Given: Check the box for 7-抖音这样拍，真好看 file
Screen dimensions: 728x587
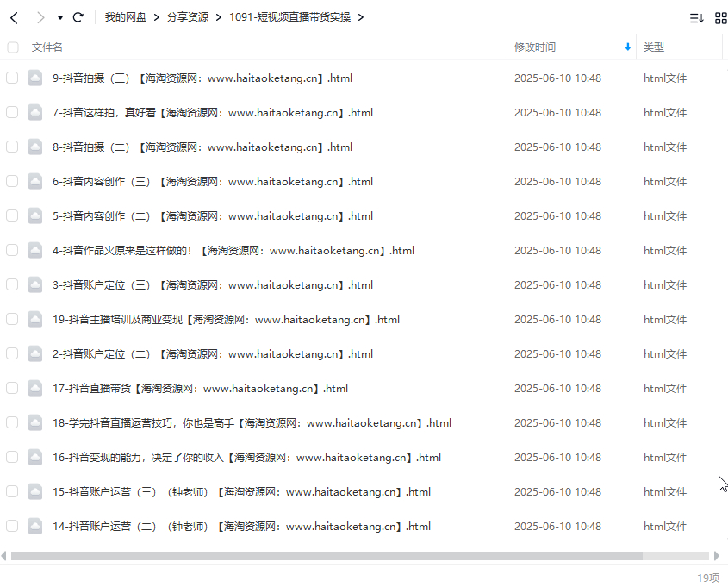Looking at the screenshot, I should [x=12, y=112].
